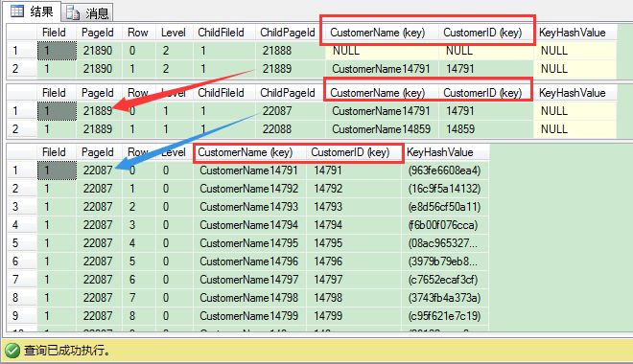Viewport: 633px width, 364px height.
Task: Click row header 3 in third grid
Action: click(x=22, y=207)
